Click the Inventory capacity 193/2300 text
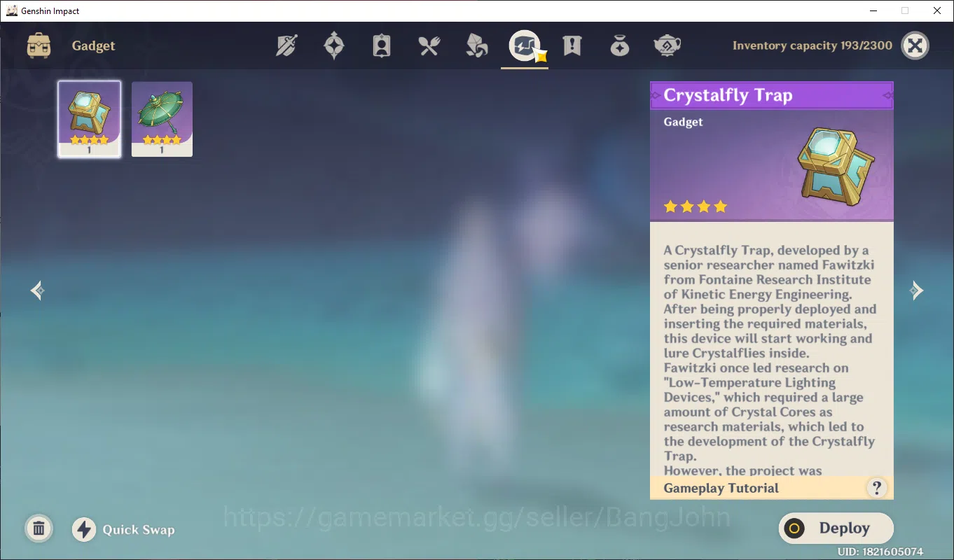The image size is (954, 560). pyautogui.click(x=813, y=45)
